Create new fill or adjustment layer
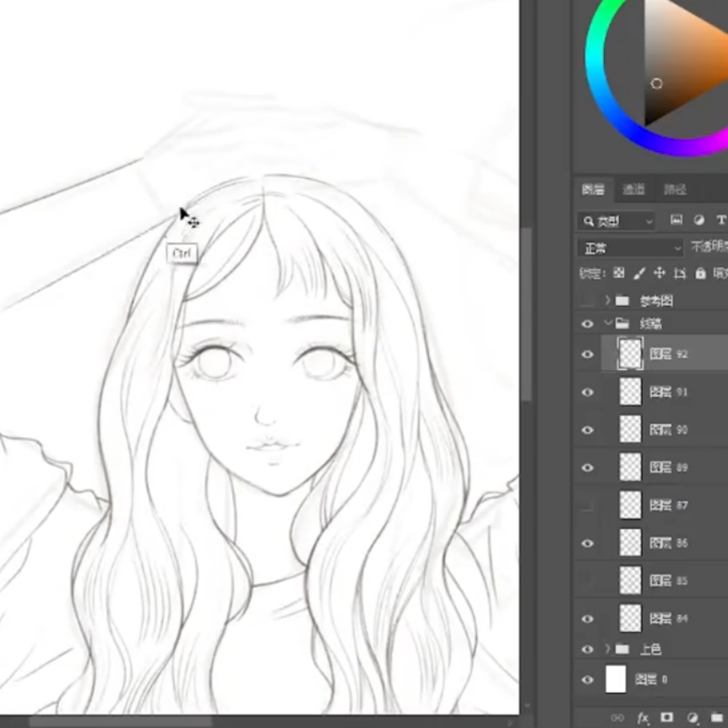Screen dimensions: 728x728 693,718
